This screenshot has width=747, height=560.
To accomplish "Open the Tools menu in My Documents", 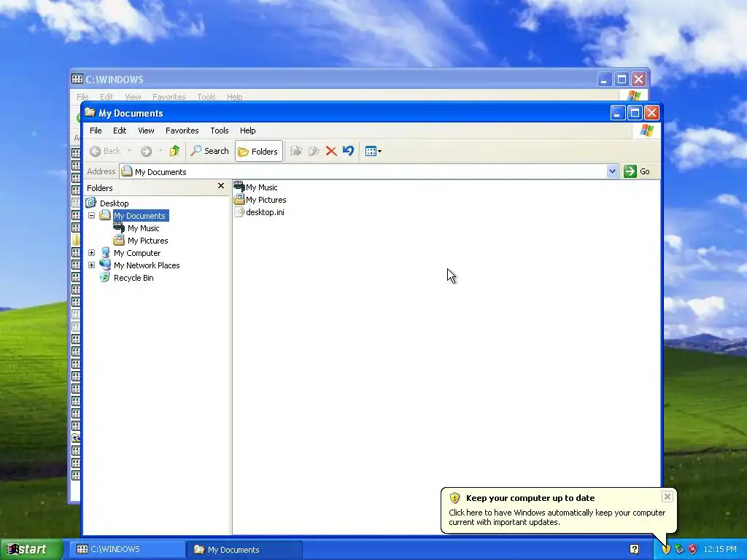I will (x=220, y=131).
